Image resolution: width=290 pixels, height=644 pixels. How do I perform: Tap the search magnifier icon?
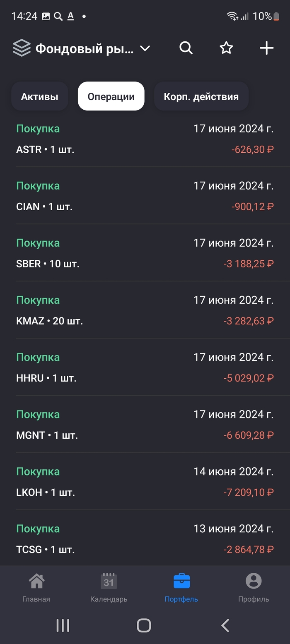click(x=186, y=48)
